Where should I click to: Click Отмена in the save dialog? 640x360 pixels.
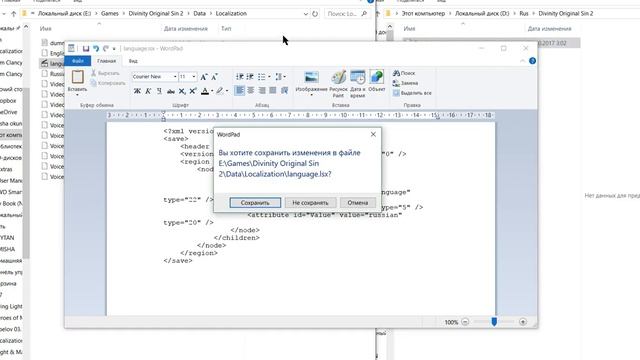[x=358, y=202]
